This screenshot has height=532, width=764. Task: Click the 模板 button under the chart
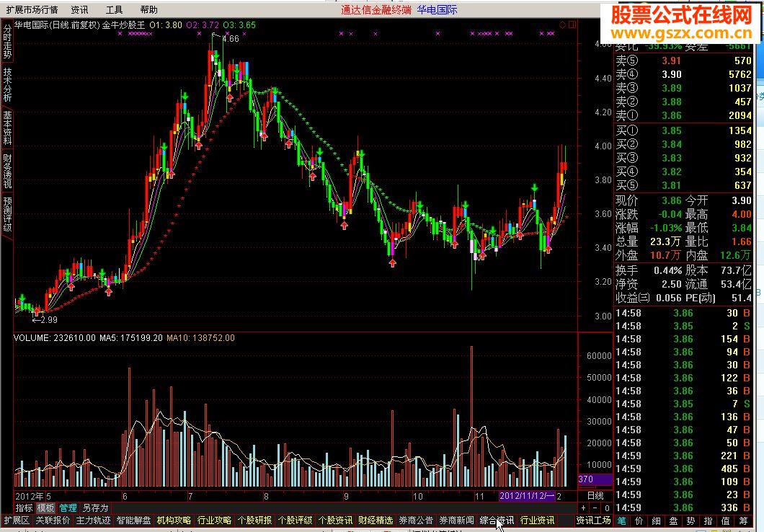tap(46, 508)
